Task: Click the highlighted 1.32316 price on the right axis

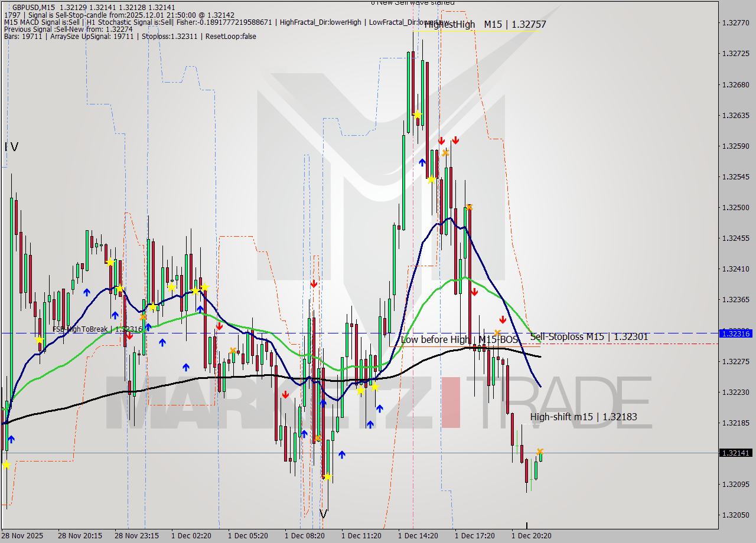Action: (735, 333)
